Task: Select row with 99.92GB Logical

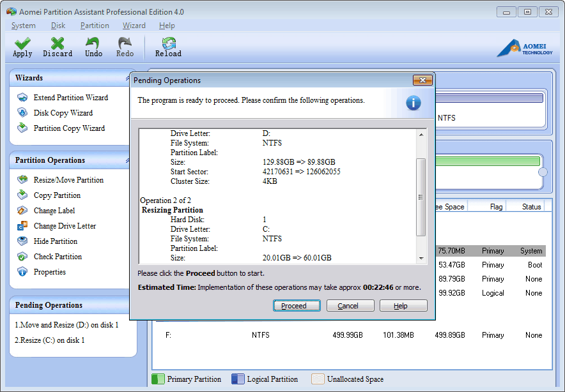Action: (x=491, y=293)
